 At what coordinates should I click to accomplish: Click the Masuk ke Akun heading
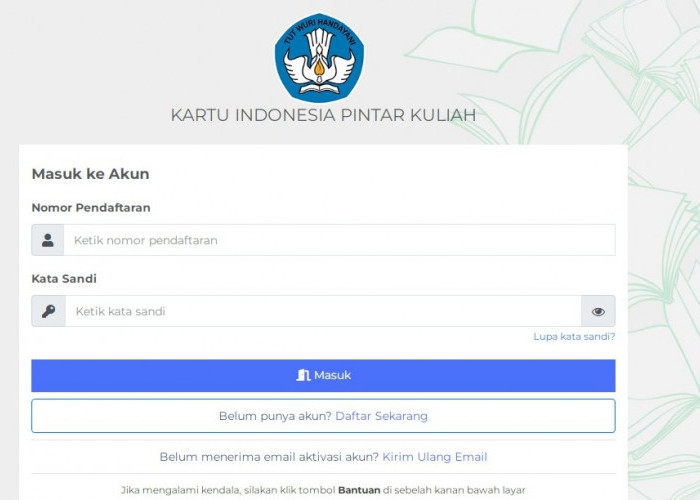(x=91, y=174)
